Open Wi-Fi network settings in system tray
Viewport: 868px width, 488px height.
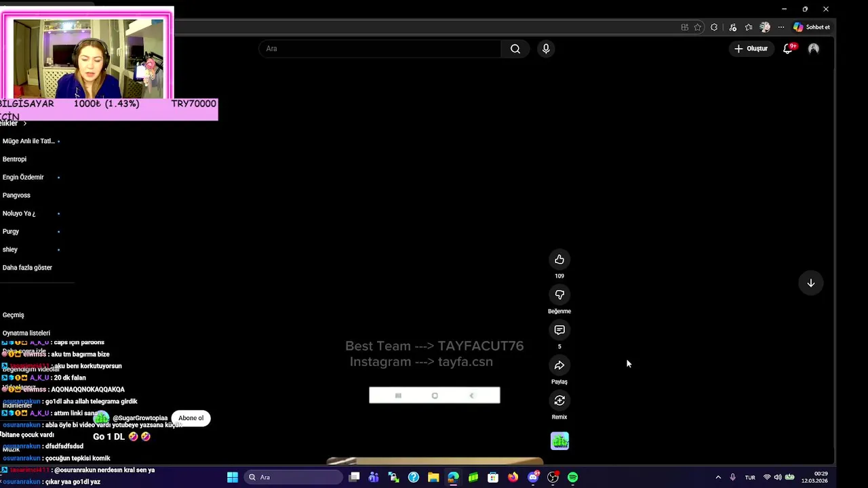pos(767,477)
